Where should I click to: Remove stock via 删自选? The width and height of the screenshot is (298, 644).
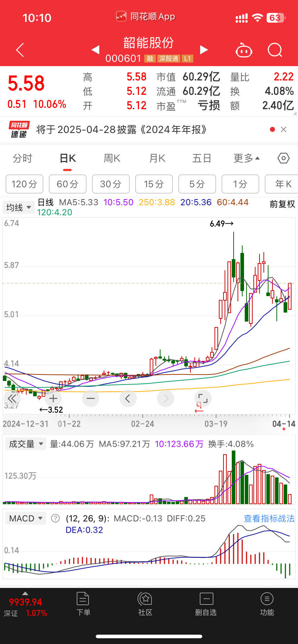[206, 604]
